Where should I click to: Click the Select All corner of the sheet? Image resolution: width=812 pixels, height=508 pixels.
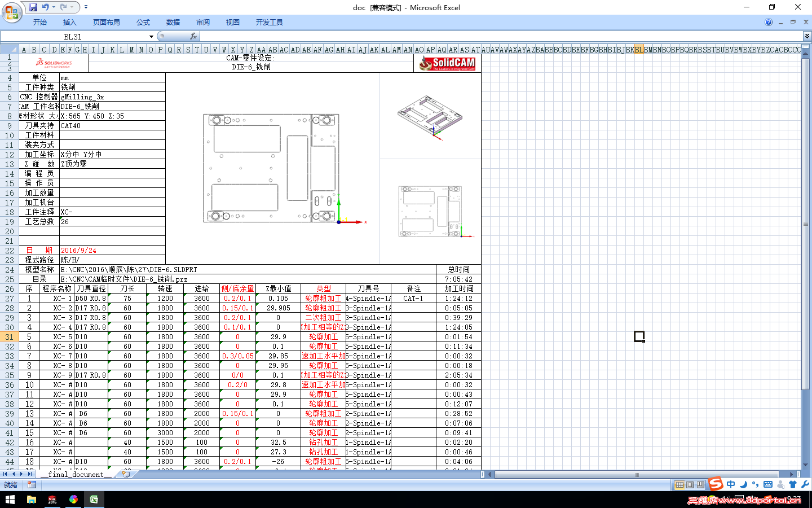tap(10, 49)
